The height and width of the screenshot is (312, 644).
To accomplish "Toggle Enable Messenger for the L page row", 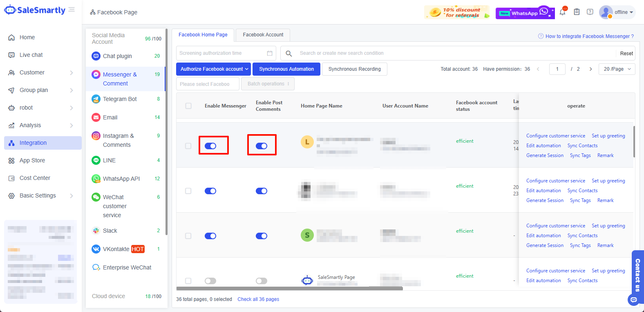I will (x=210, y=146).
